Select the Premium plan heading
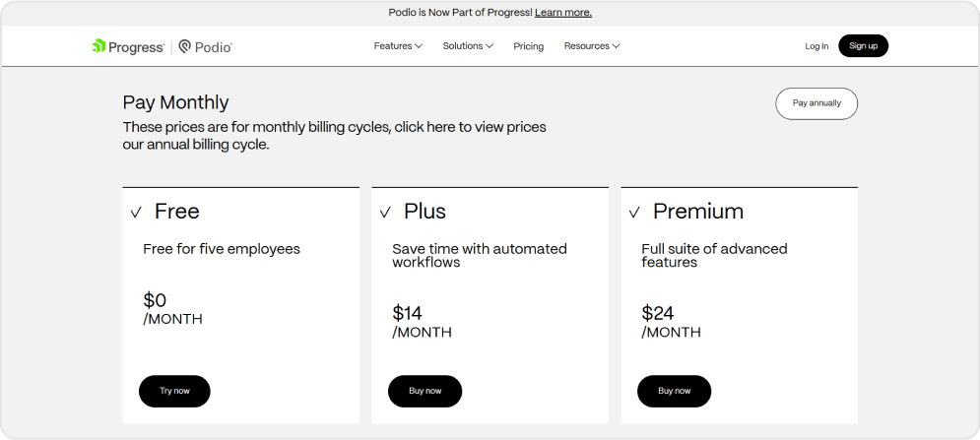The height and width of the screenshot is (440, 980). pyautogui.click(x=698, y=212)
